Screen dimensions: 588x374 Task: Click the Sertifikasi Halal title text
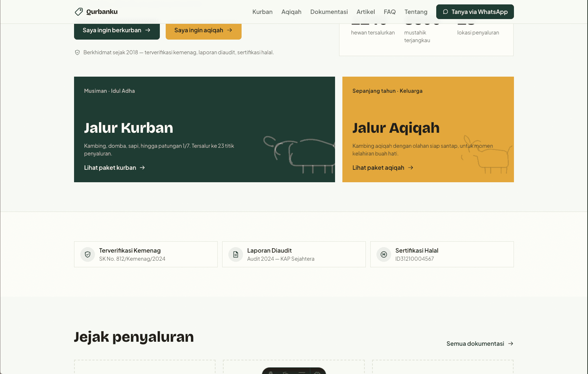pyautogui.click(x=417, y=250)
